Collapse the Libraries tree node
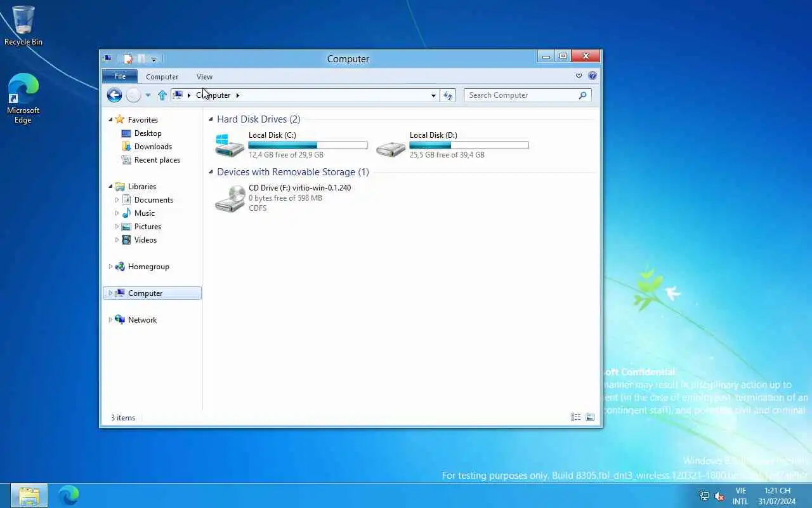The width and height of the screenshot is (812, 508). click(110, 187)
